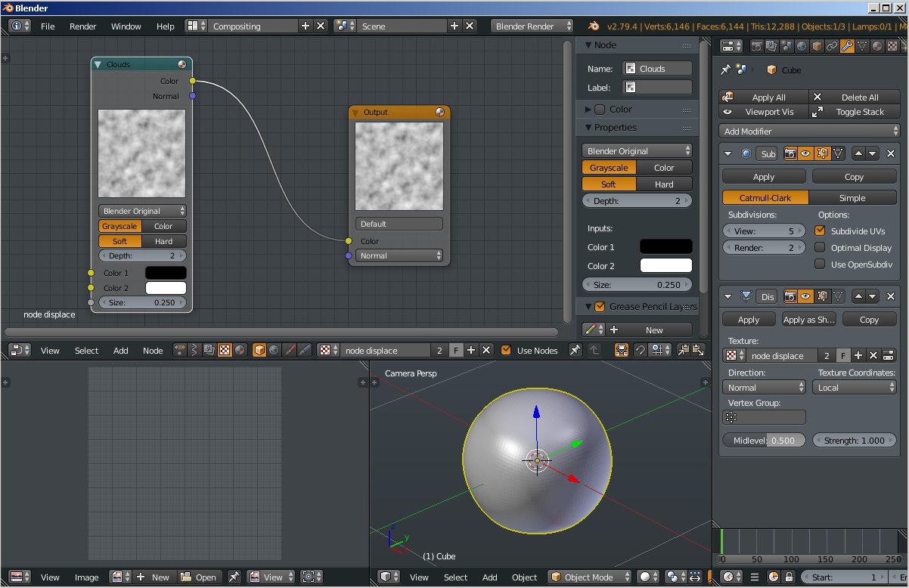The height and width of the screenshot is (588, 909).
Task: Click the node Name field Clouds
Action: click(x=657, y=68)
